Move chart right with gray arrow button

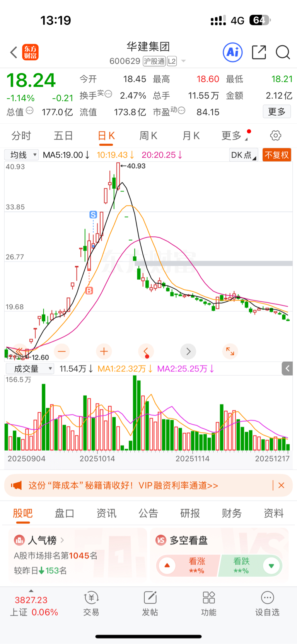(188, 352)
